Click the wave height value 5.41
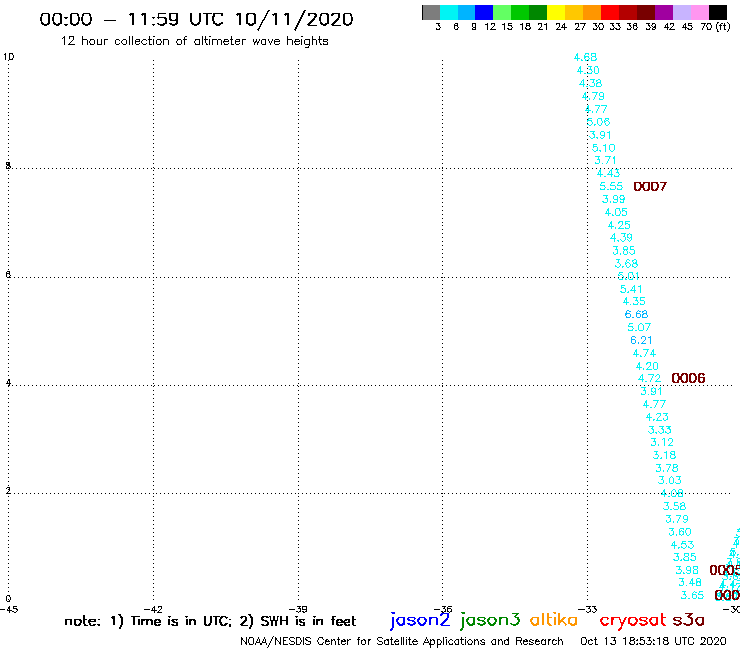 point(631,289)
